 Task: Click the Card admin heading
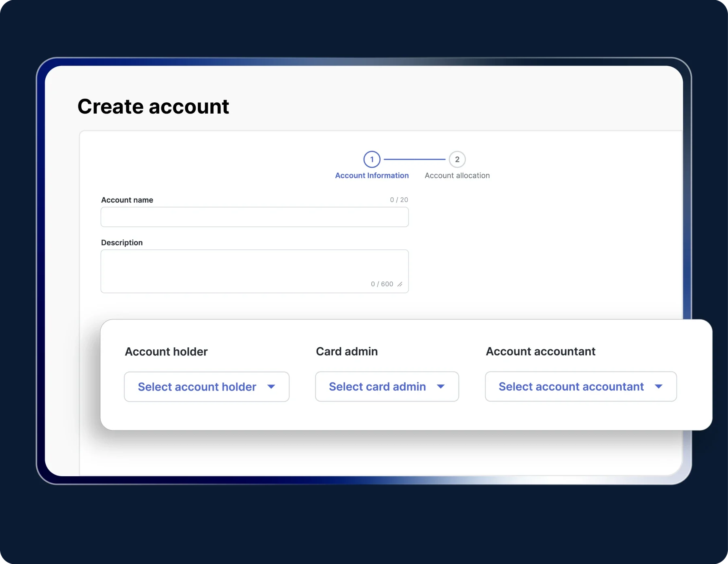coord(347,351)
